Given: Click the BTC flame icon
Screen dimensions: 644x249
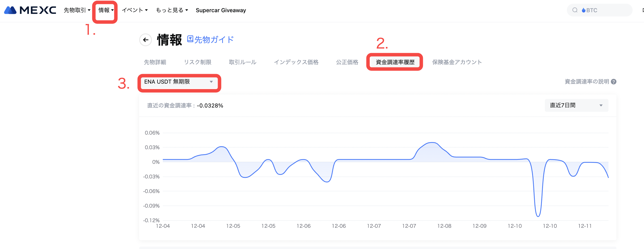Looking at the screenshot, I should (584, 10).
